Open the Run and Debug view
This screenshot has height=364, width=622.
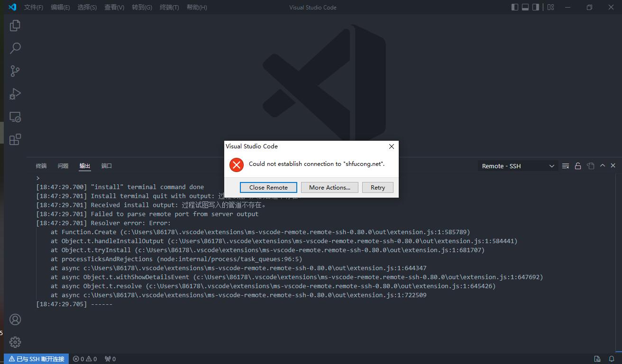[15, 94]
